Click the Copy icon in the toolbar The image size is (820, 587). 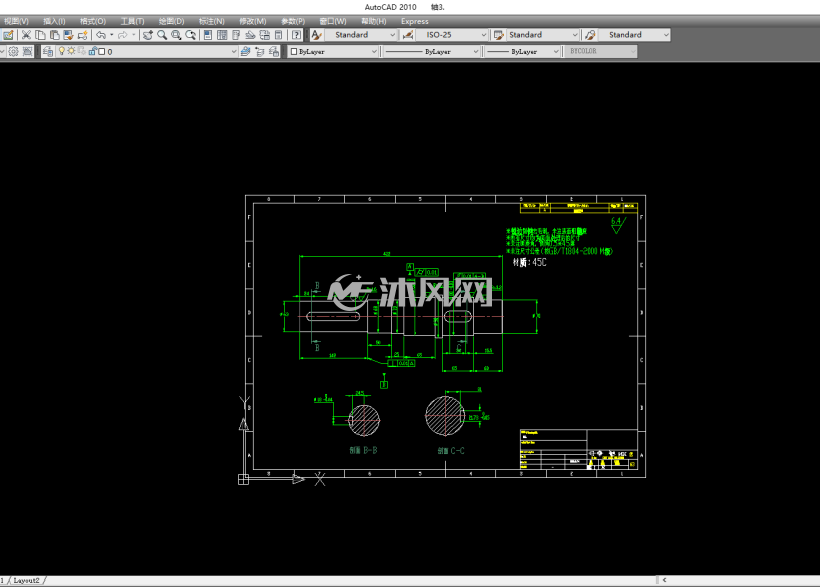40,35
